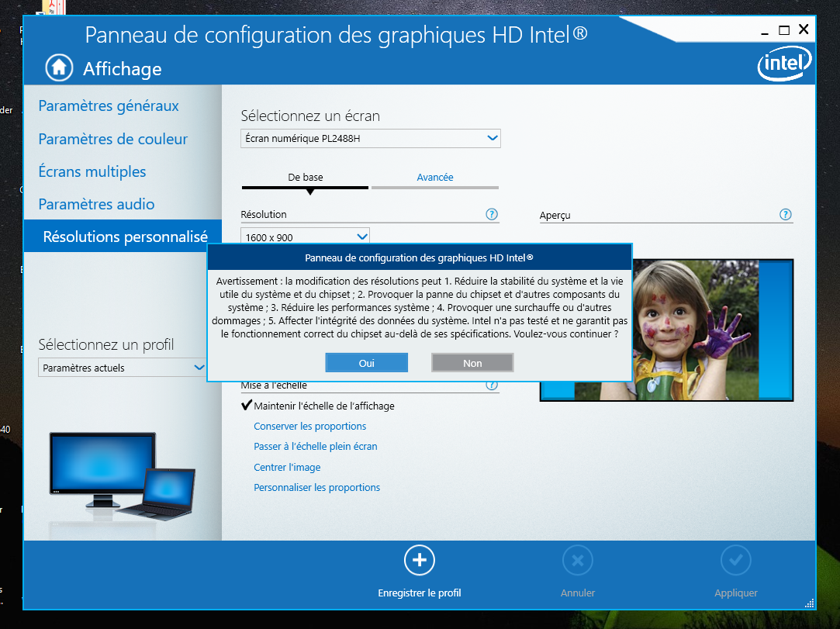Open Paramètres de couleur section
Image resolution: width=840 pixels, height=629 pixels.
pyautogui.click(x=113, y=139)
